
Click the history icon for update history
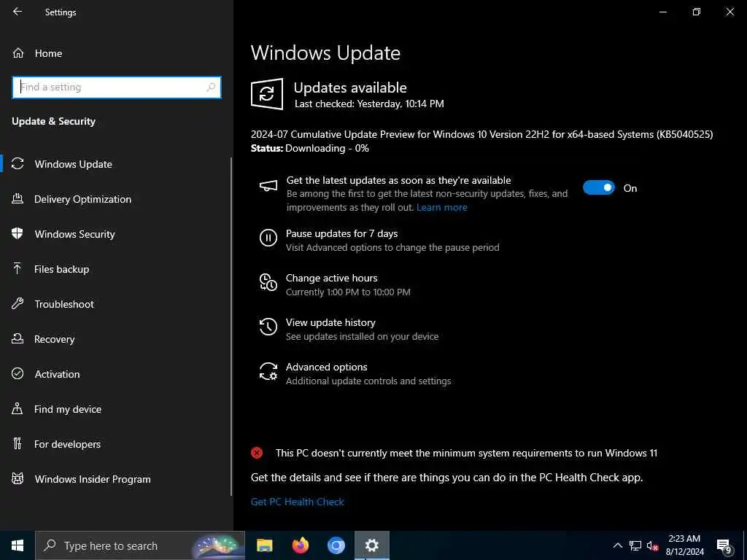(268, 327)
